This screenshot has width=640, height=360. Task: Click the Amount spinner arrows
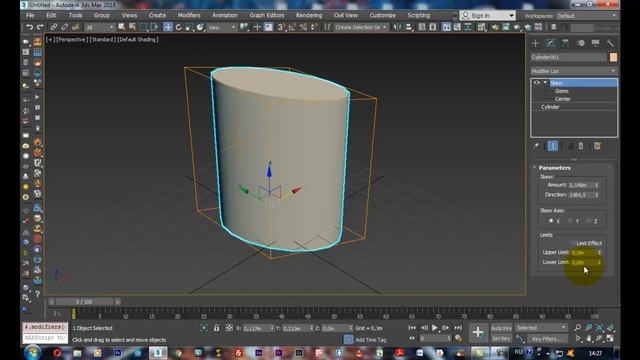[x=597, y=185]
